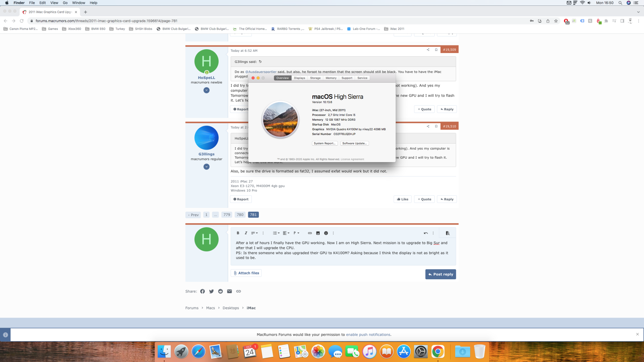The image size is (644, 362).
Task: Open Launchpad from the Dock
Action: point(181,351)
